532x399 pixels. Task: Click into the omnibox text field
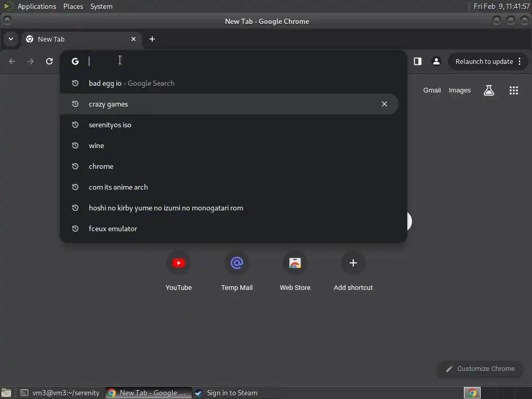[x=244, y=61]
